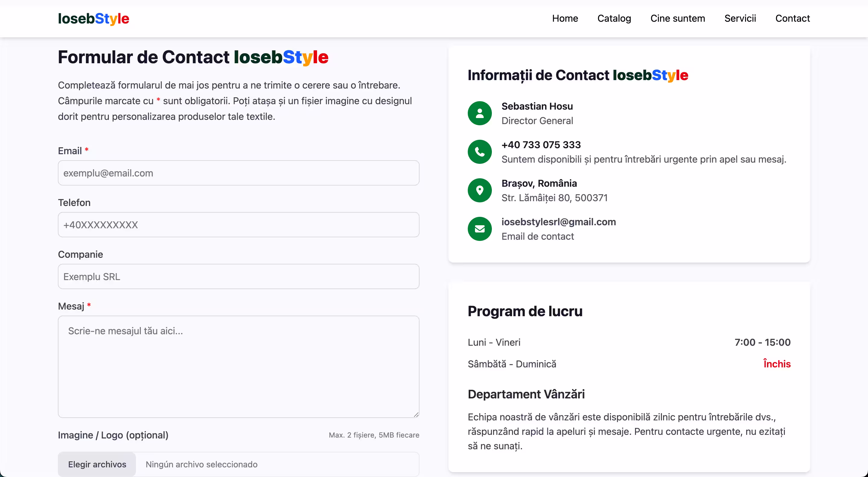Click the 'Telefon' field label
Image resolution: width=868 pixels, height=477 pixels.
coord(74,202)
